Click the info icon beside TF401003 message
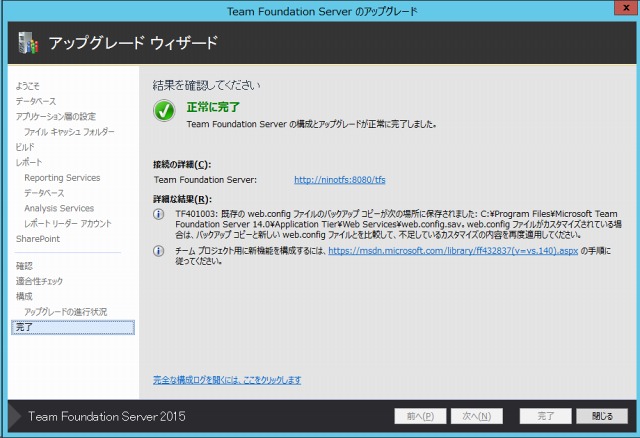640x438 pixels. tap(158, 214)
